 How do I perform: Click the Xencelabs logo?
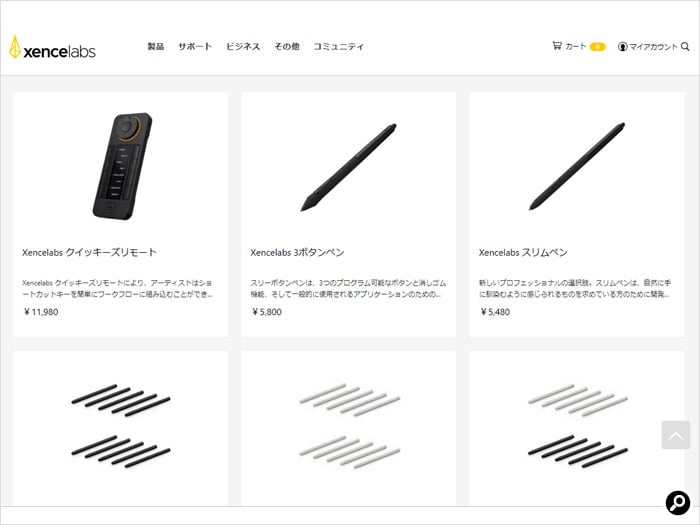point(52,47)
